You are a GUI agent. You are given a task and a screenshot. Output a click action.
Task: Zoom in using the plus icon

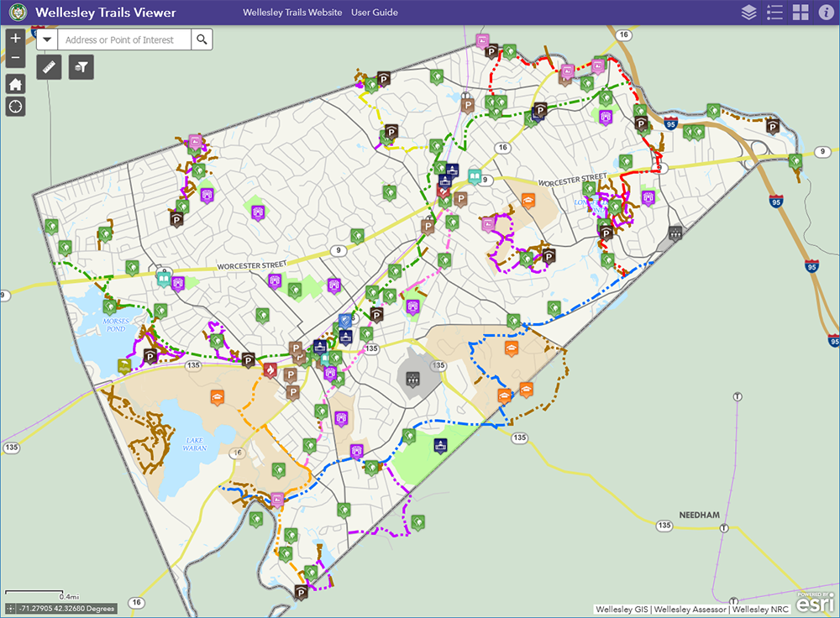tap(14, 38)
